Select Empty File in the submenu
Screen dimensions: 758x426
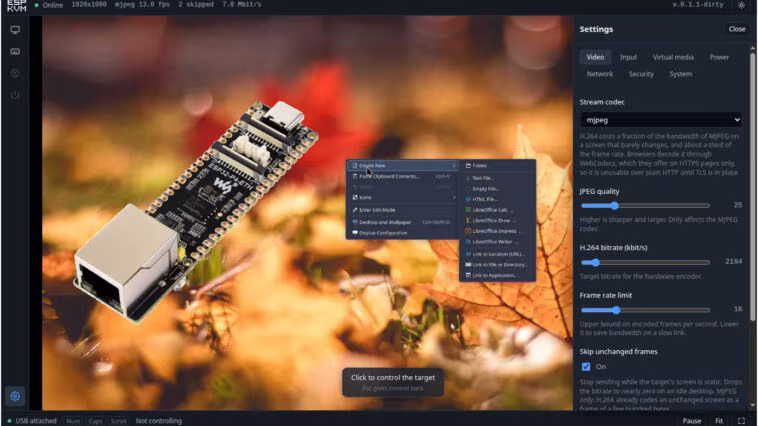tap(497, 189)
